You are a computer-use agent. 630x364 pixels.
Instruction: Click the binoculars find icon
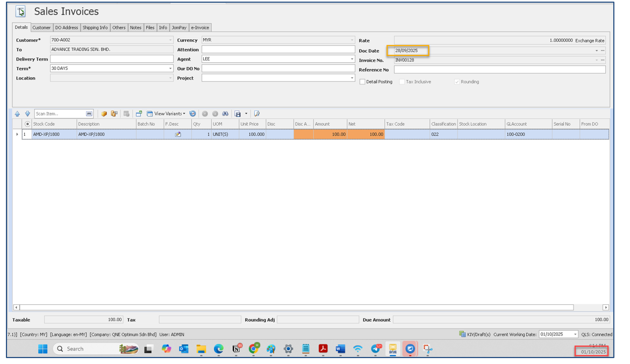[x=225, y=114]
